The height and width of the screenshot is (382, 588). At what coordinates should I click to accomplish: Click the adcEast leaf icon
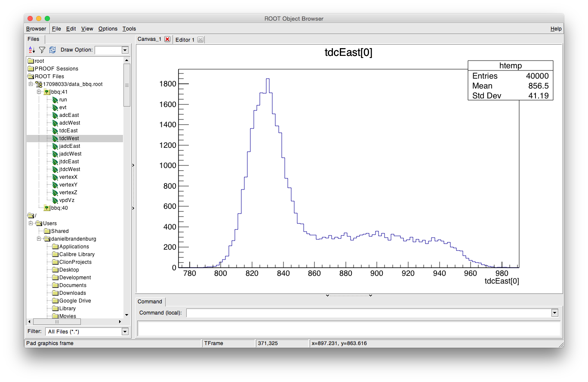coord(55,115)
